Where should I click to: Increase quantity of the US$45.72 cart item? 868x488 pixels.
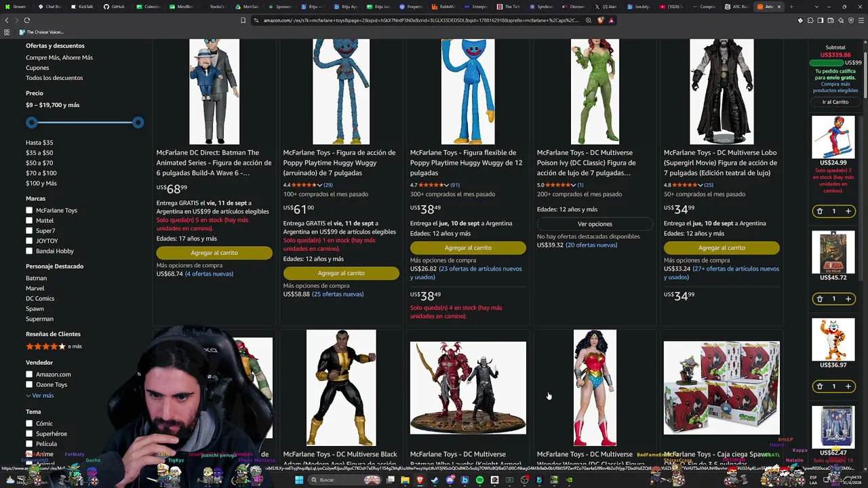(x=848, y=299)
